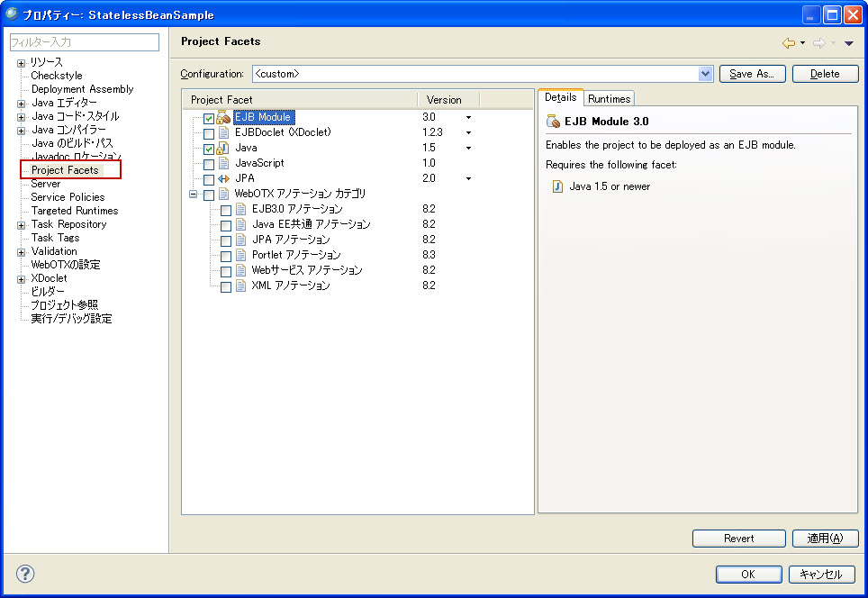Click the Save As... button
Image resolution: width=868 pixels, height=598 pixels.
point(753,74)
